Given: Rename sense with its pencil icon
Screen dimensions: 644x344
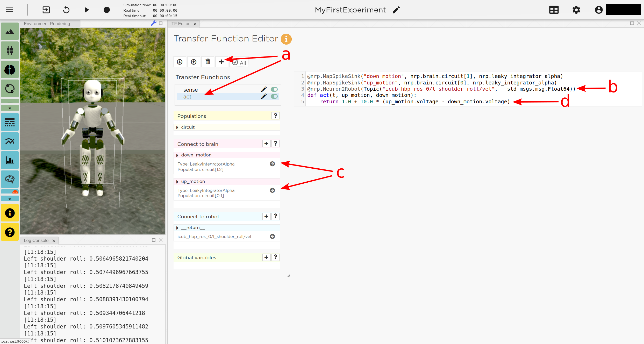Looking at the screenshot, I should 264,89.
